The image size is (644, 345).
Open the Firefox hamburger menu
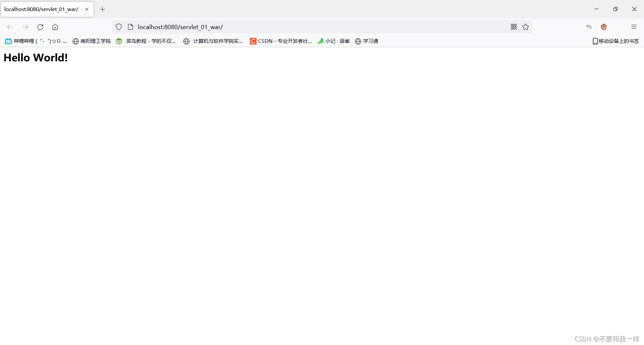pos(634,27)
